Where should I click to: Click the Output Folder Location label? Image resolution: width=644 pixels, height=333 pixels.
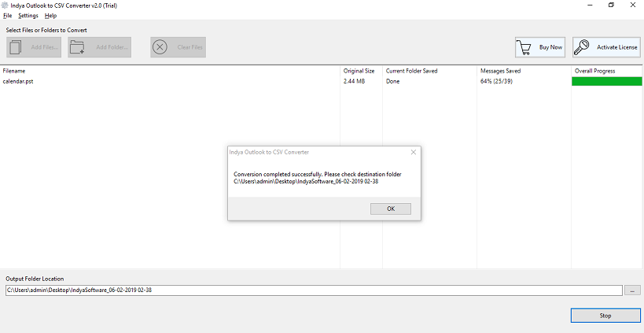35,279
